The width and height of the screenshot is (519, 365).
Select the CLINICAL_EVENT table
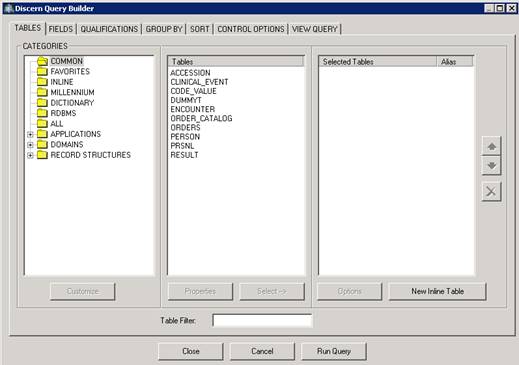(199, 82)
